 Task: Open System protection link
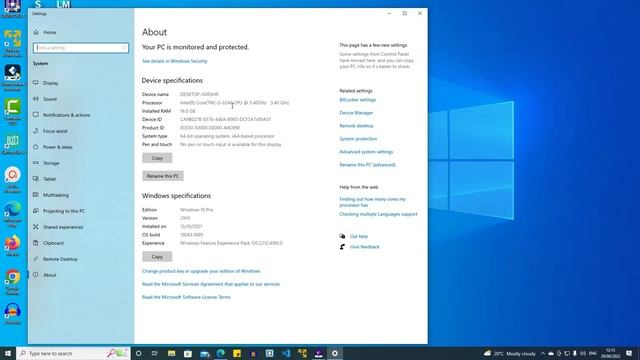tap(358, 139)
